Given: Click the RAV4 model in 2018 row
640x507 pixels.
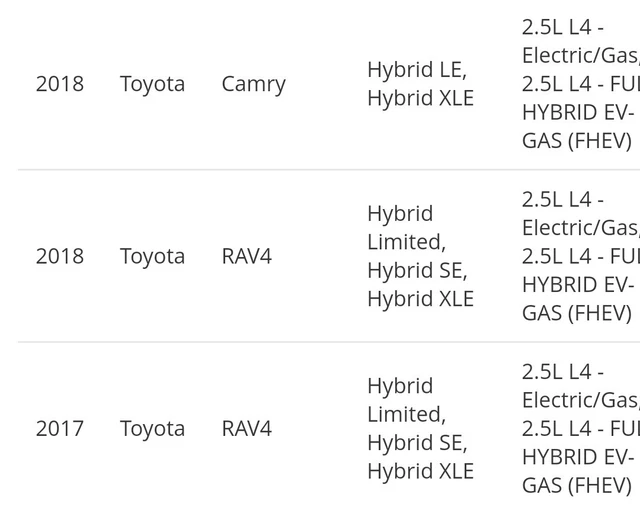Looking at the screenshot, I should [247, 256].
